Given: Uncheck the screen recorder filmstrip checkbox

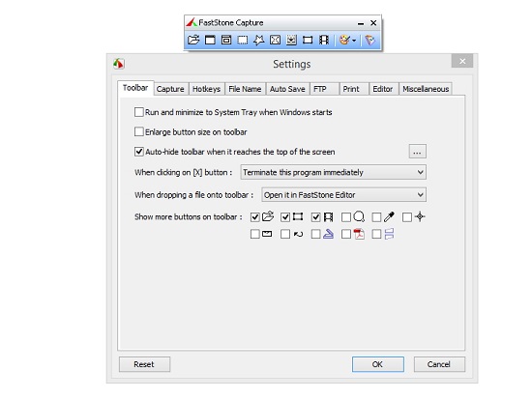Looking at the screenshot, I should 316,217.
